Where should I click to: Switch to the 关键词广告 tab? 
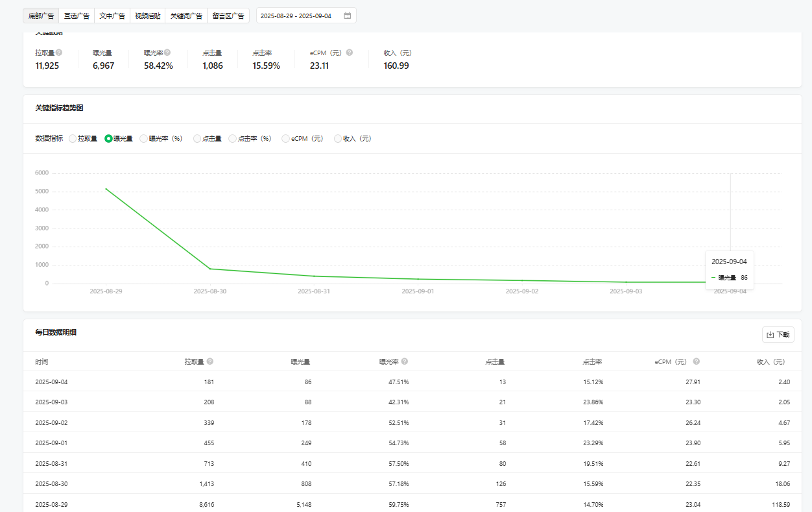(x=186, y=16)
